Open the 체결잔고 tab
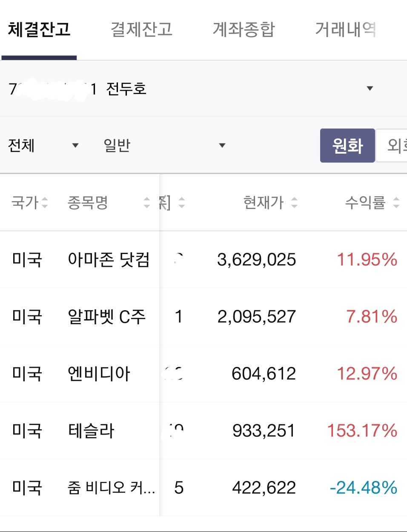 39,30
